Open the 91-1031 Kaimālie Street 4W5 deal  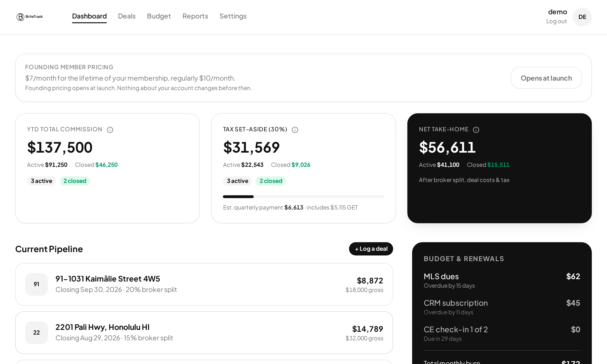pos(204,284)
